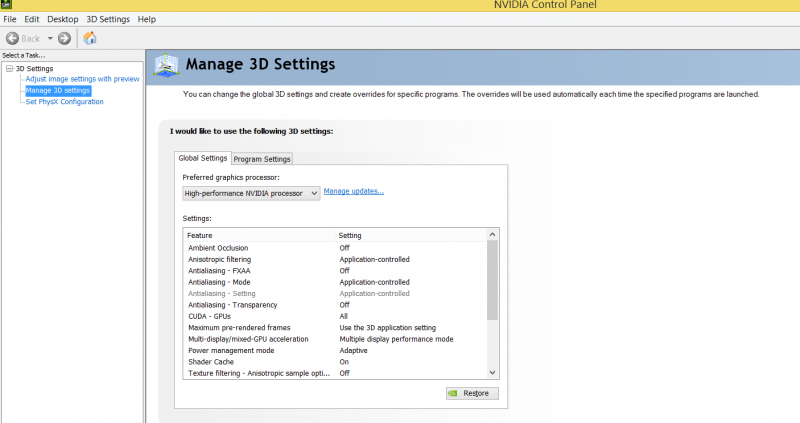The width and height of the screenshot is (800, 423).
Task: Switch to the Global Settings tab
Action: (x=203, y=158)
